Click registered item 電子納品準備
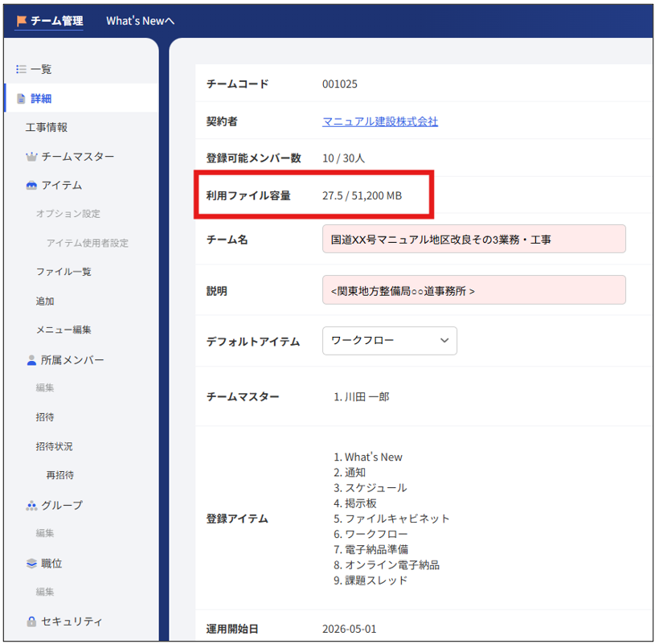Viewport: 655px width, 644px height. [x=376, y=550]
